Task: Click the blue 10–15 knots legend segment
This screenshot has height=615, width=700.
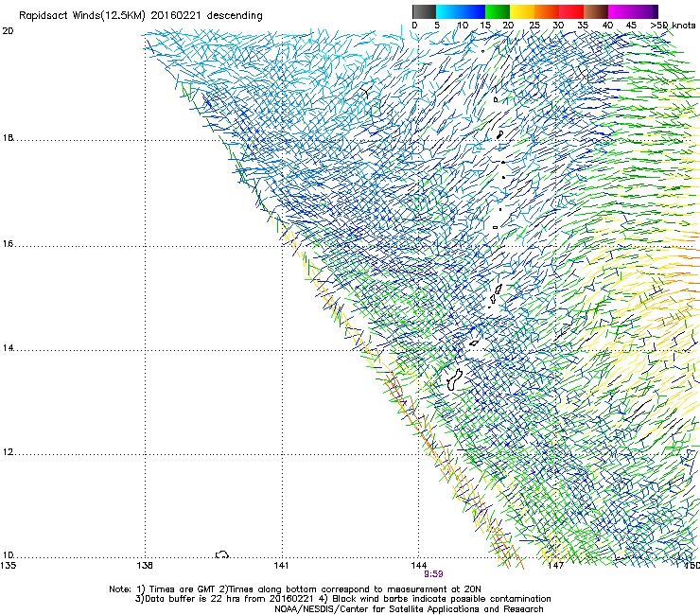Action: point(473,11)
